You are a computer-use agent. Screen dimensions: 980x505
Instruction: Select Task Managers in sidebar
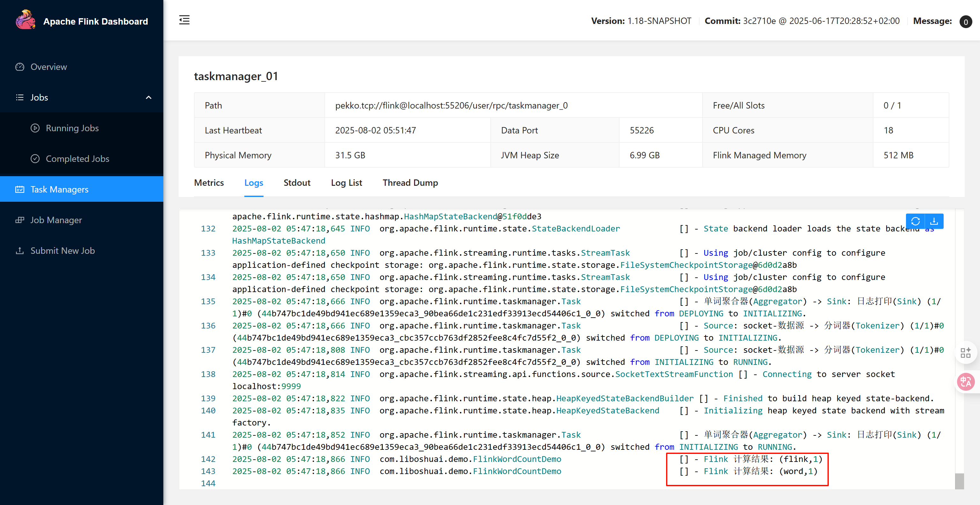[59, 190]
